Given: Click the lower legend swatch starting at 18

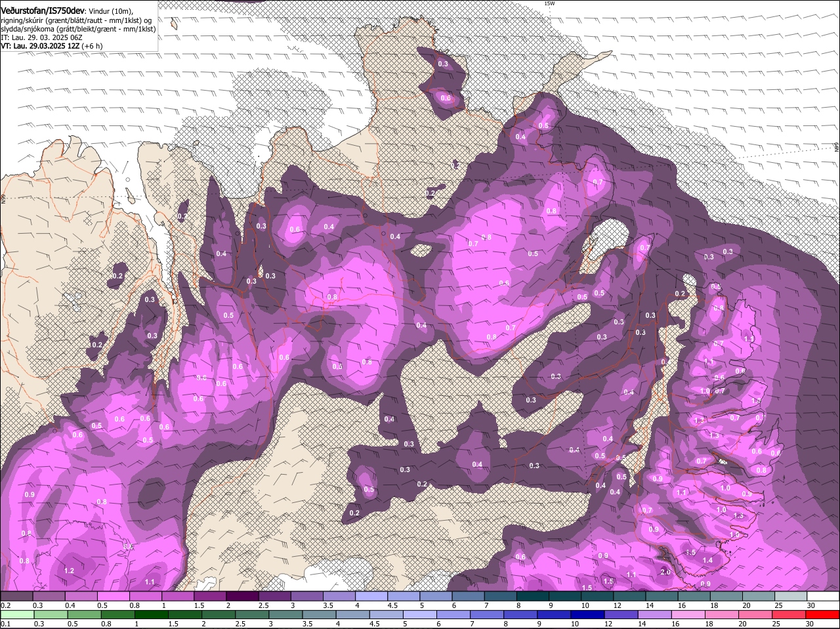Looking at the screenshot, I should (x=723, y=615).
